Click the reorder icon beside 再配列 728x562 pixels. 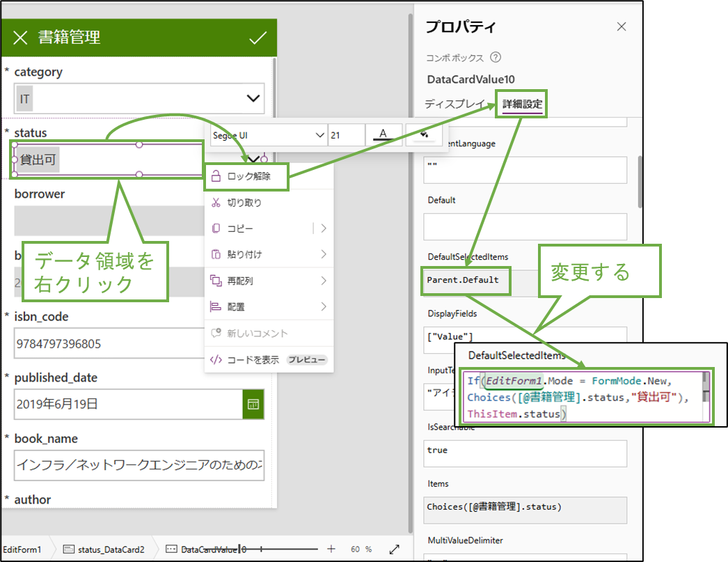click(216, 281)
